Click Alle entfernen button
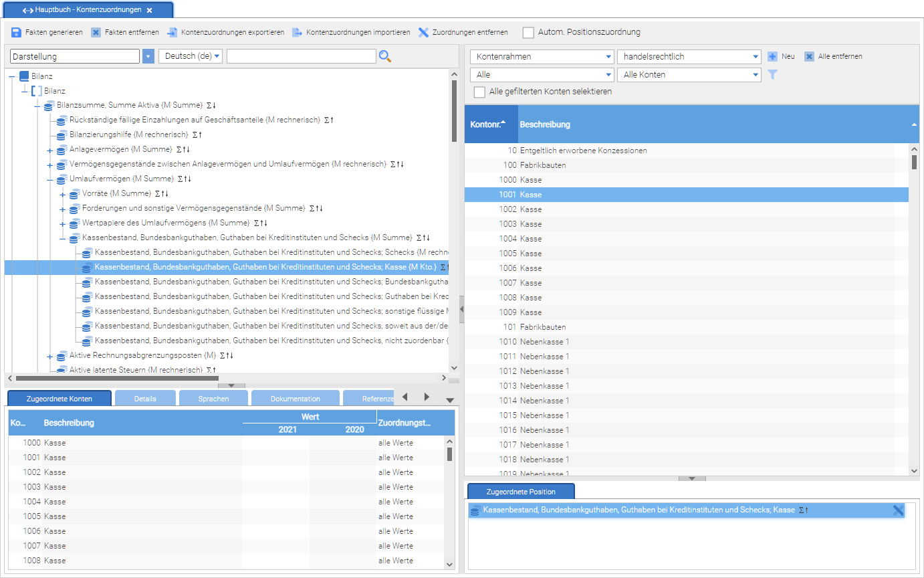This screenshot has width=924, height=578. pos(833,57)
